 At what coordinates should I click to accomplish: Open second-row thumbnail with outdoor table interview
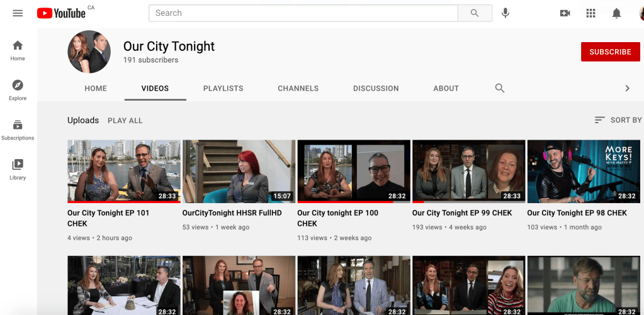(123, 285)
